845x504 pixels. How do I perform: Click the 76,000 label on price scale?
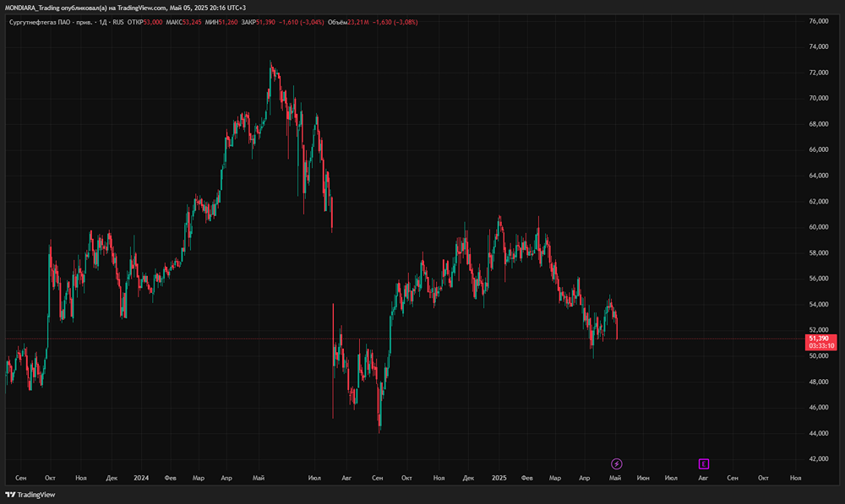[819, 21]
